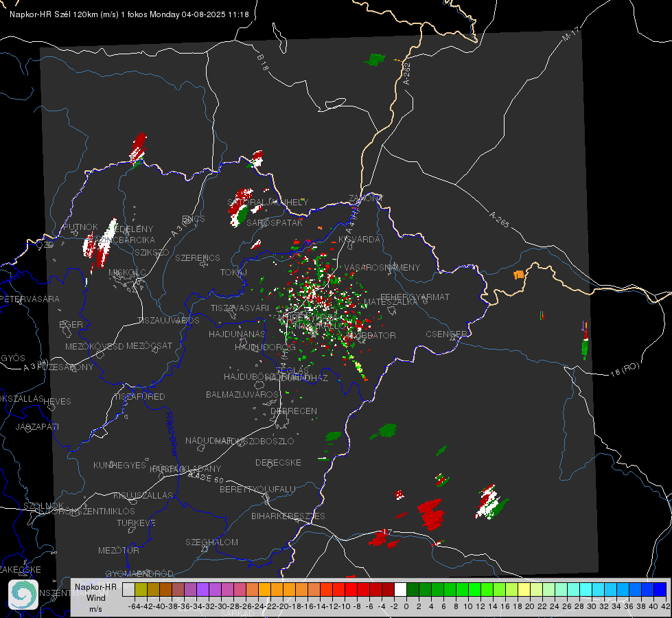Click the MEZŐKÖVESD town label
Screen dimensions: 672x618
click(x=94, y=346)
